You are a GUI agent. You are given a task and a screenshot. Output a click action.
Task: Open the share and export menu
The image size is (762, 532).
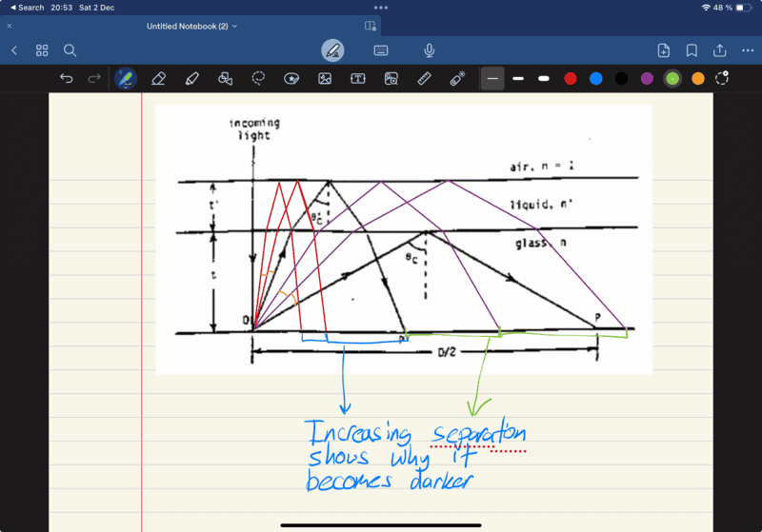(720, 50)
